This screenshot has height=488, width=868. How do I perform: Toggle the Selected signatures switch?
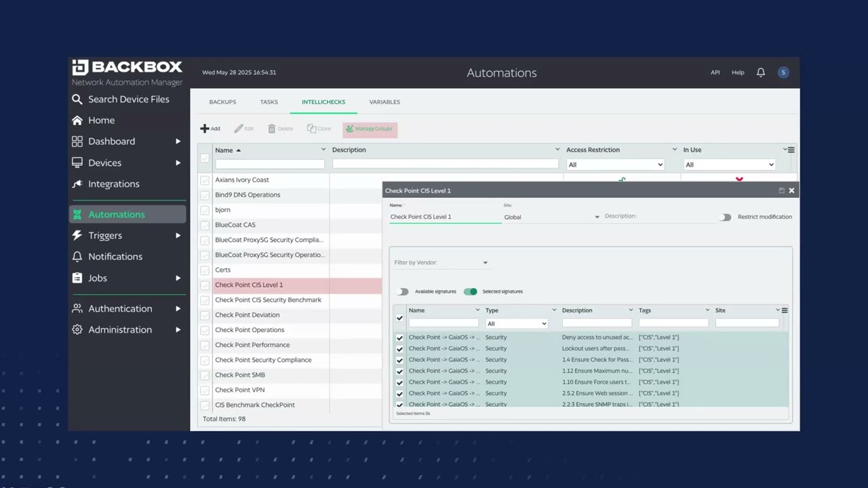(471, 291)
